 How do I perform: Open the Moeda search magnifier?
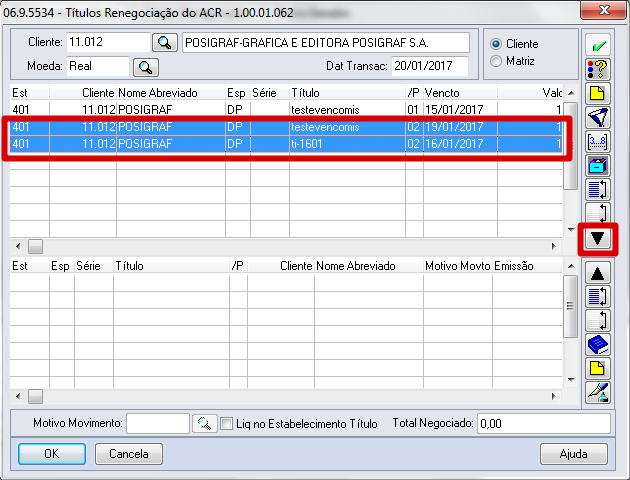(x=145, y=67)
